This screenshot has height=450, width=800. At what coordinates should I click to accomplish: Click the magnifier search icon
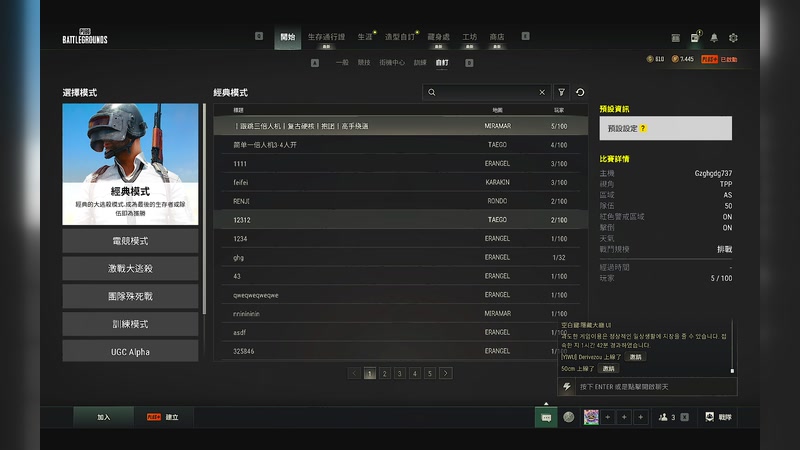(x=432, y=92)
